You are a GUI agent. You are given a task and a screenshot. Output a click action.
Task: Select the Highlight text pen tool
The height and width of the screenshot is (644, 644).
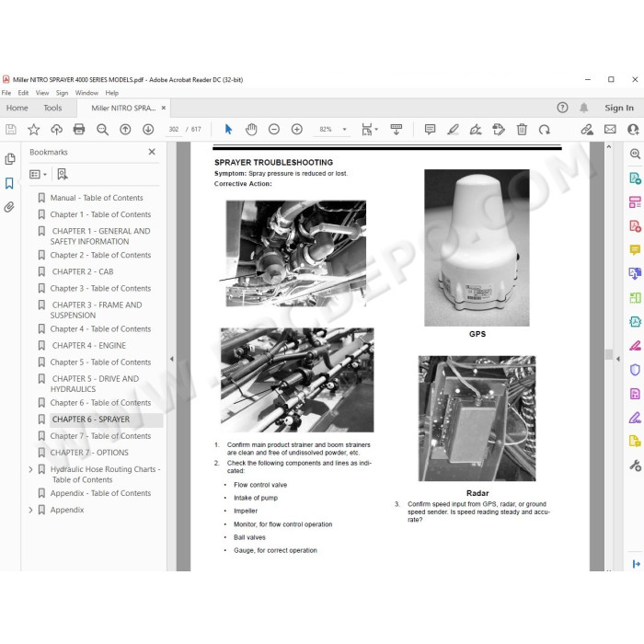point(453,130)
